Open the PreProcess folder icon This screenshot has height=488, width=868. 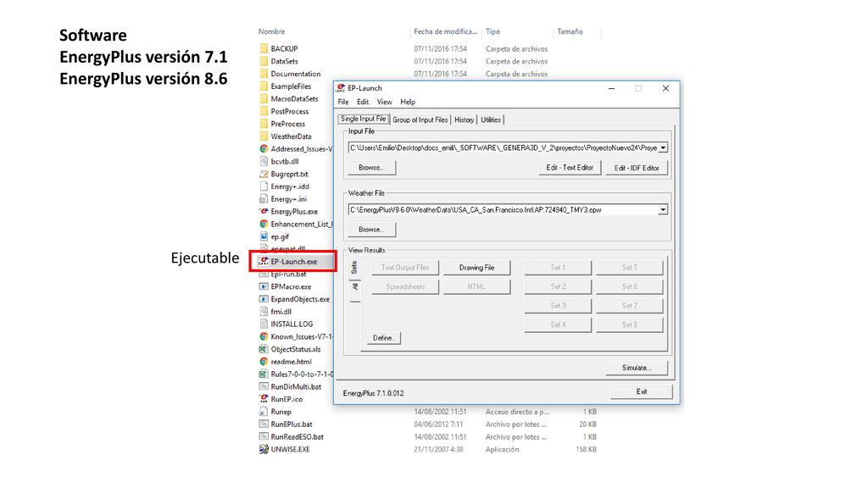[x=264, y=124]
